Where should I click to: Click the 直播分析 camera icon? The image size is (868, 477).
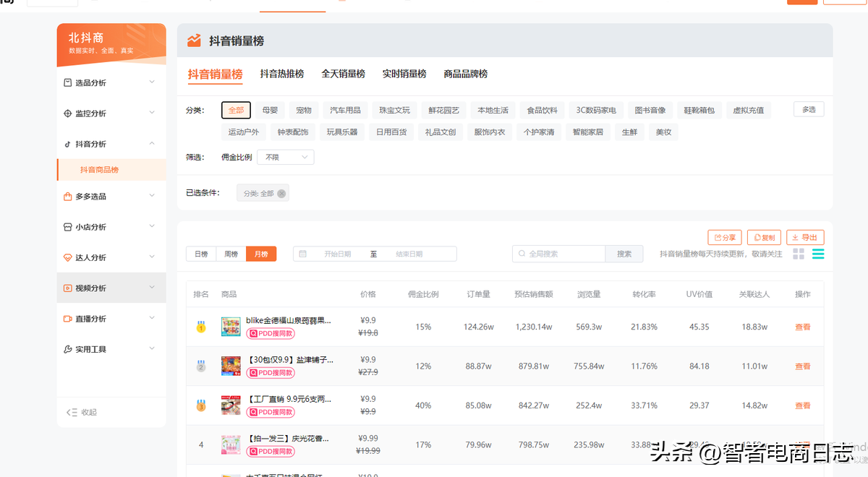click(x=68, y=319)
